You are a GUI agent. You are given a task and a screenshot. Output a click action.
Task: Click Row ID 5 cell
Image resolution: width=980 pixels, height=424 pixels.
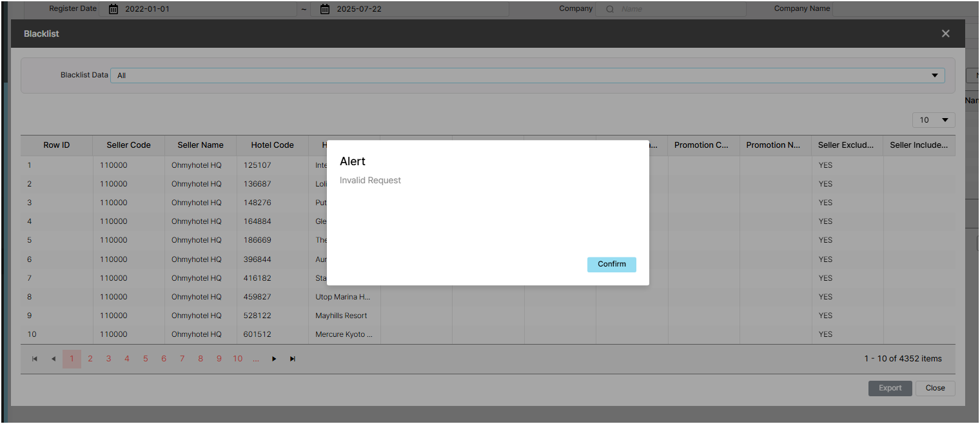[x=57, y=240]
